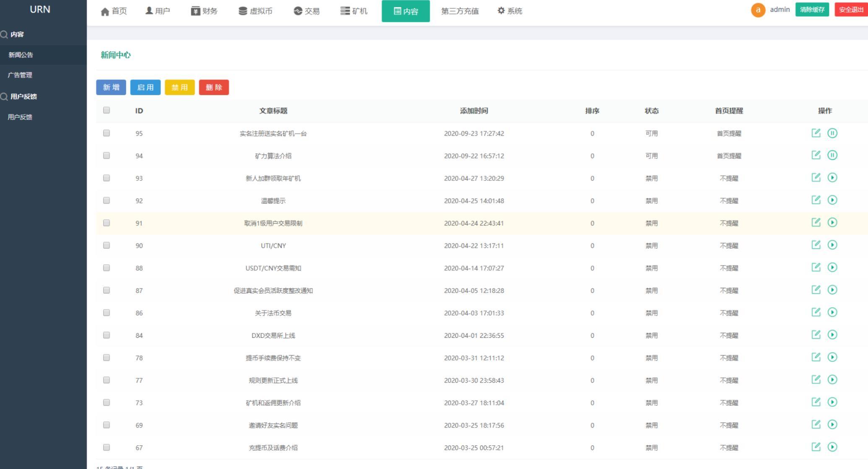Open the 虚拟币 top menu
The height and width of the screenshot is (469, 868).
[x=255, y=11]
